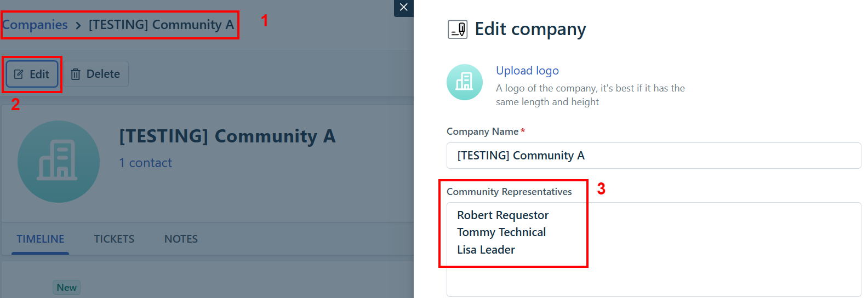The image size is (868, 298).
Task: Click the pencil icon on the Edit button
Action: pyautogui.click(x=19, y=74)
